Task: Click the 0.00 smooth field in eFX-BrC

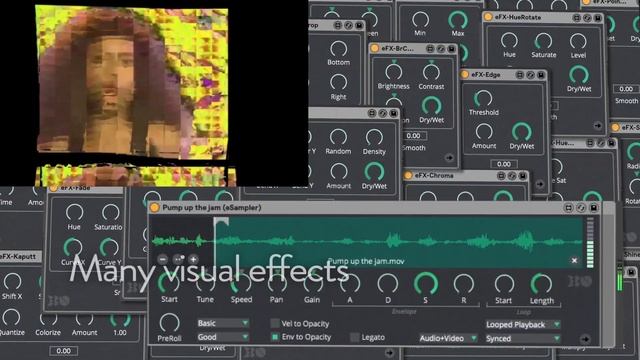Action: click(414, 136)
